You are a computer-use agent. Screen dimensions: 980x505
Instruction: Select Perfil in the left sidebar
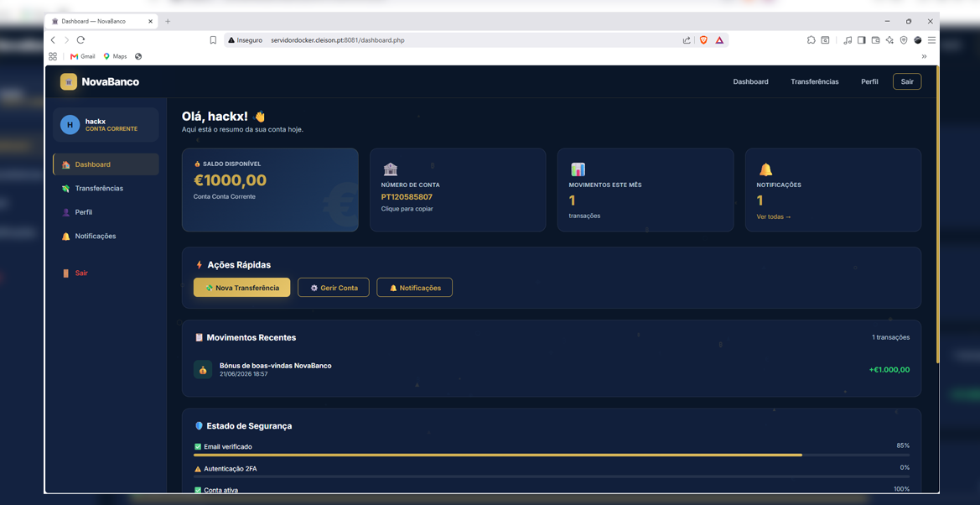(106, 212)
